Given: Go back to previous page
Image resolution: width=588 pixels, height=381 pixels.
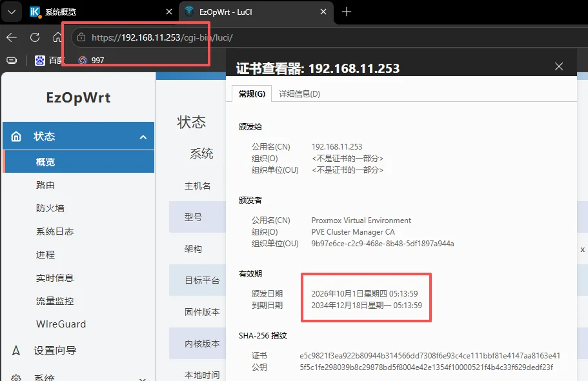Looking at the screenshot, I should pos(12,37).
